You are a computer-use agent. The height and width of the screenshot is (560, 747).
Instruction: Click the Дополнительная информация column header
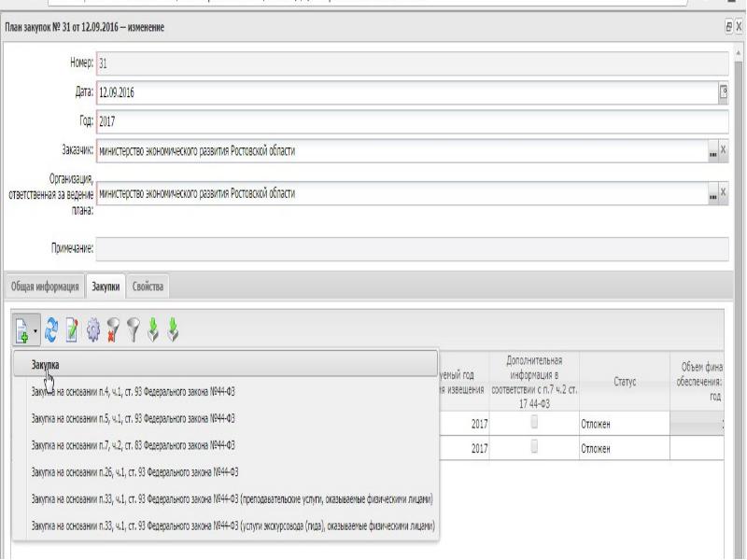click(534, 382)
